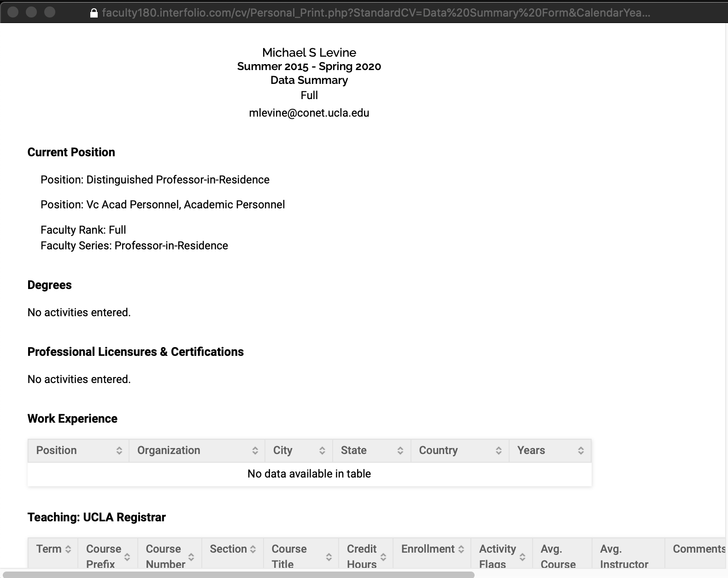Click the 'Degrees' section heading

pos(49,285)
